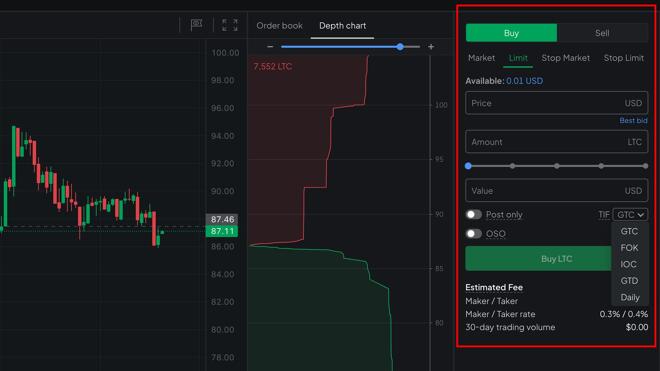Choose the Stop Market order type

(x=565, y=58)
